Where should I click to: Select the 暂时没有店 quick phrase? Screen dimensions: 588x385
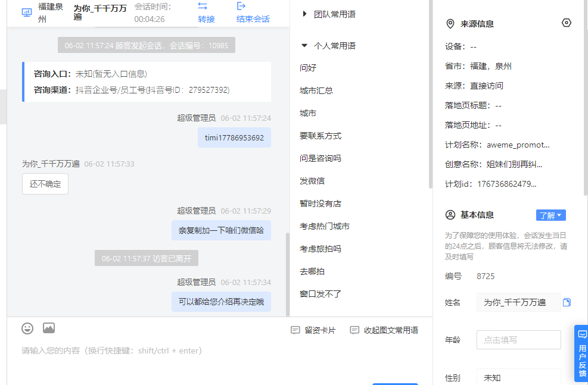pyautogui.click(x=321, y=204)
